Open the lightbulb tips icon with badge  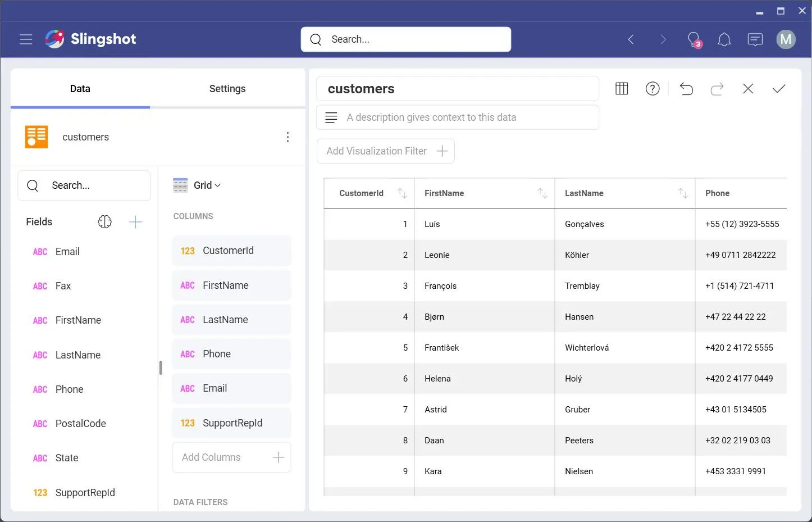(694, 39)
